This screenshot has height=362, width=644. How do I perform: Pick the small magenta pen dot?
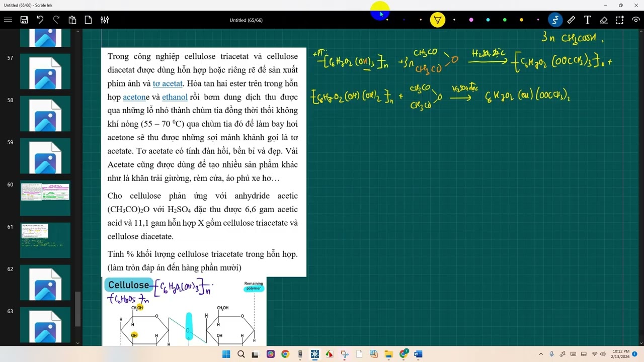[538, 20]
